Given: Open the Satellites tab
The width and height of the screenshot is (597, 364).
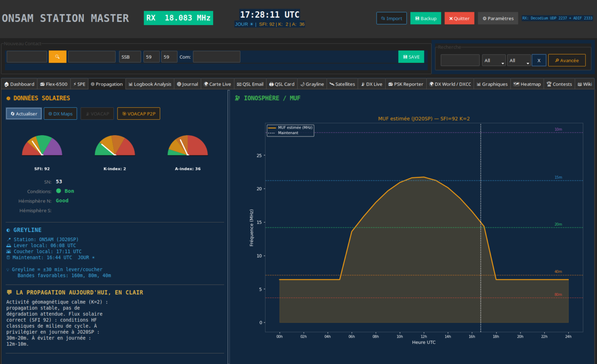Looking at the screenshot, I should (342, 84).
